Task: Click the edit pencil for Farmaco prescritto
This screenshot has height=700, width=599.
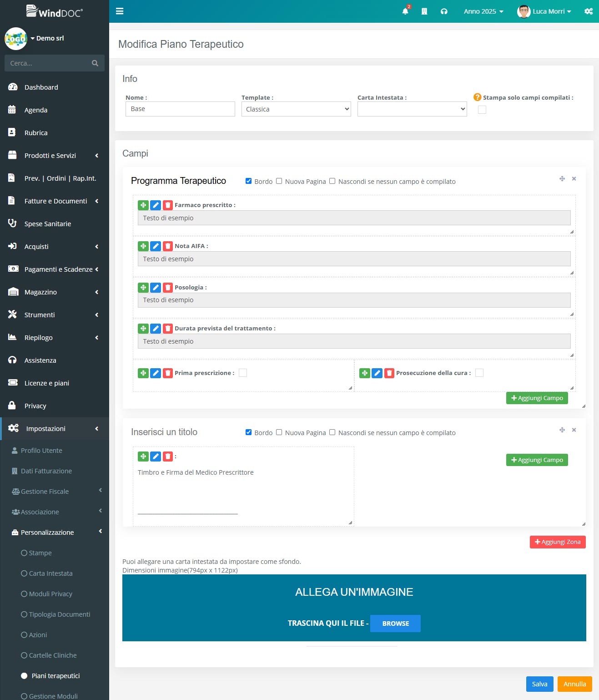Action: tap(156, 205)
